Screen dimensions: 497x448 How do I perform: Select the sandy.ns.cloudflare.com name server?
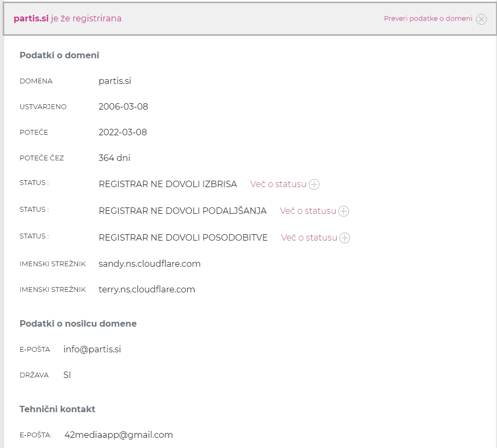(x=150, y=264)
